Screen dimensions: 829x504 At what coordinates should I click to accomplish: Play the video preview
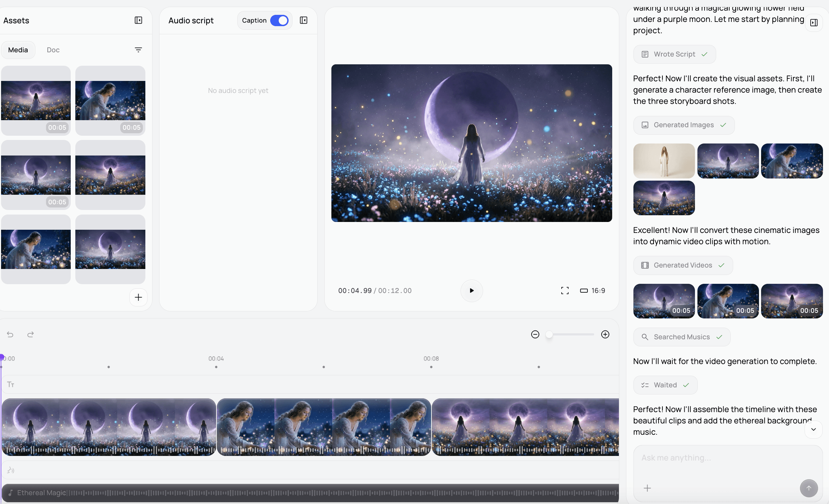pos(471,291)
